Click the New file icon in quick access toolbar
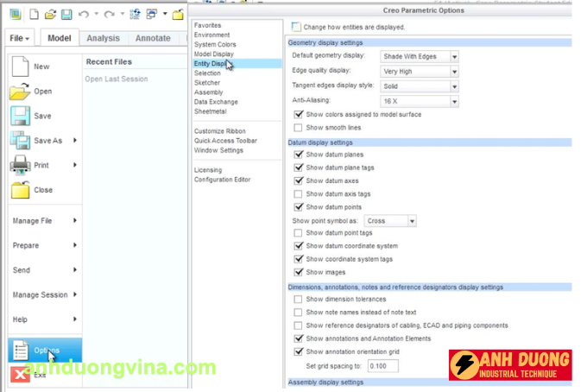This screenshot has width=587, height=392. [33, 14]
